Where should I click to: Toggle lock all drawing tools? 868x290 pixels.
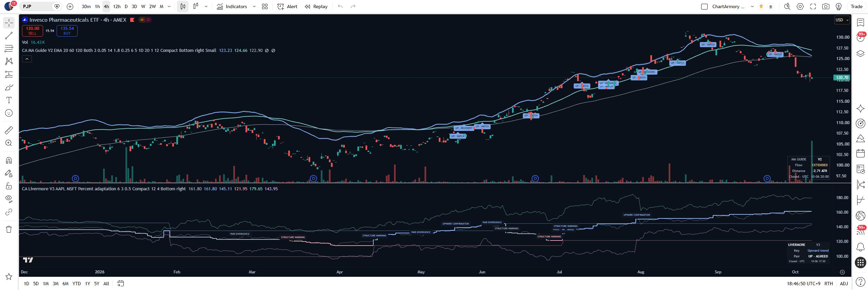pos(9,186)
